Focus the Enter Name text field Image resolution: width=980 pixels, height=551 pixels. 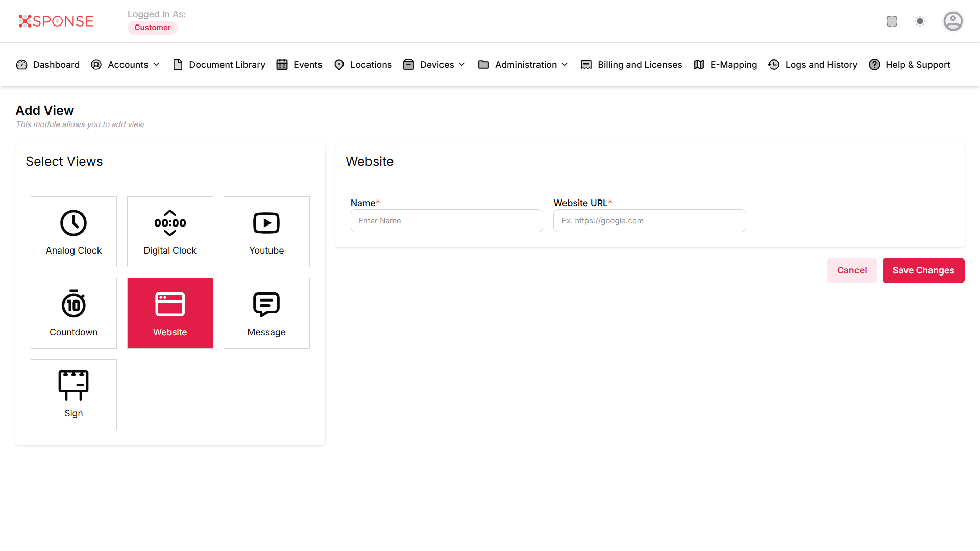[447, 221]
